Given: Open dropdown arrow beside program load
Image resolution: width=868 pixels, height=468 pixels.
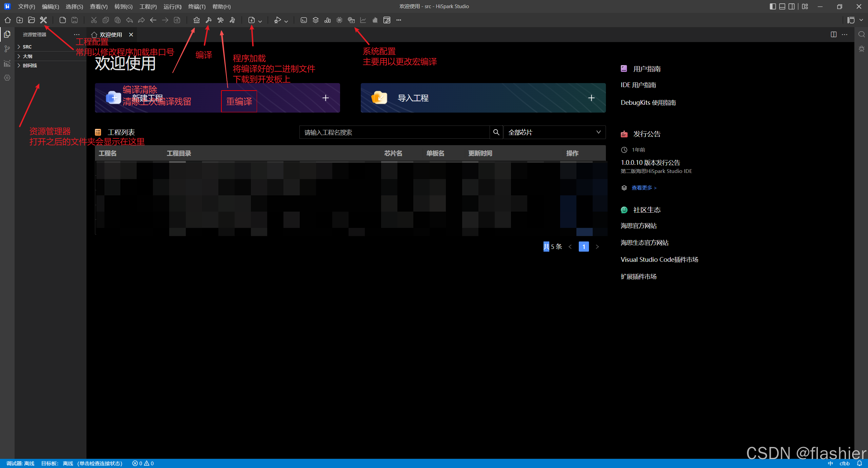Looking at the screenshot, I should pyautogui.click(x=260, y=21).
